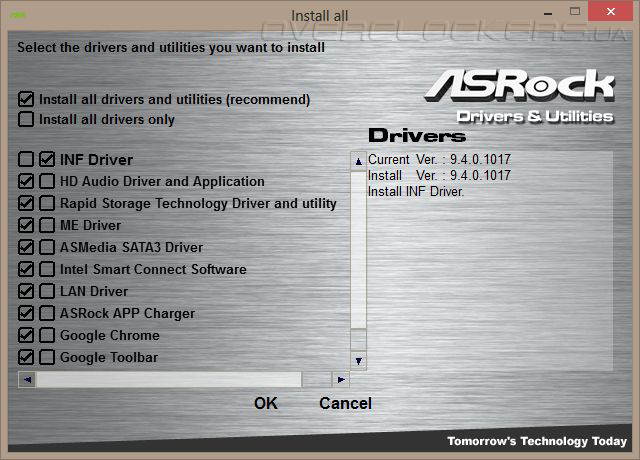
Task: Tick second ASMedia SATA3 Driver checkbox
Action: tap(47, 247)
